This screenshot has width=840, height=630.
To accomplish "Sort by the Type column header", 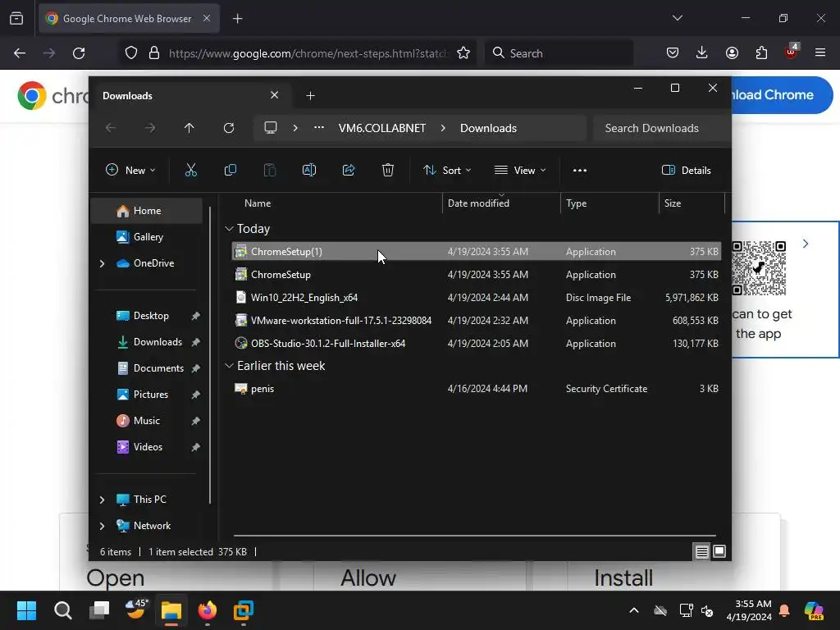I will pyautogui.click(x=609, y=203).
